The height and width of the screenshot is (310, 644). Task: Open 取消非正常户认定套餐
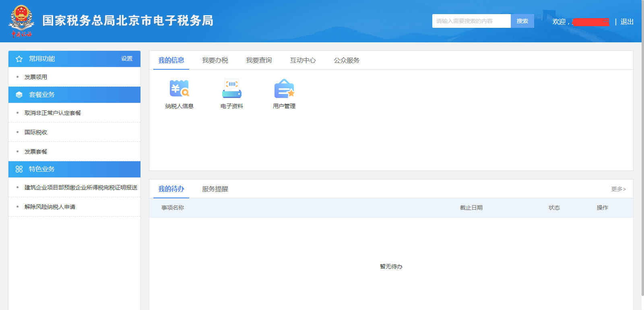click(53, 113)
